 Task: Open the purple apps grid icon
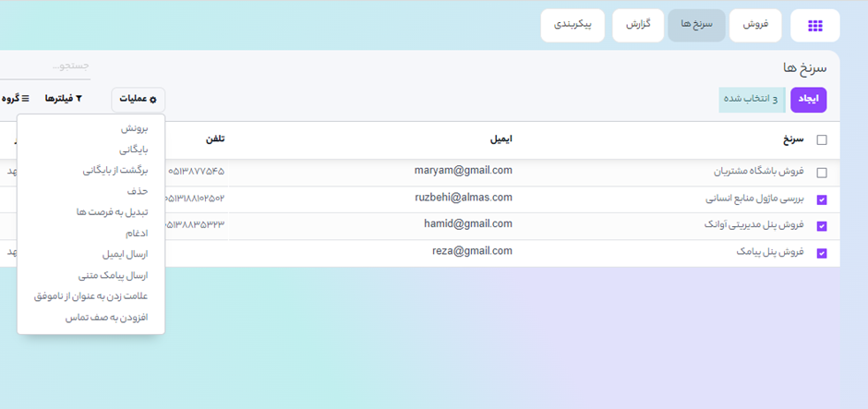coord(814,26)
